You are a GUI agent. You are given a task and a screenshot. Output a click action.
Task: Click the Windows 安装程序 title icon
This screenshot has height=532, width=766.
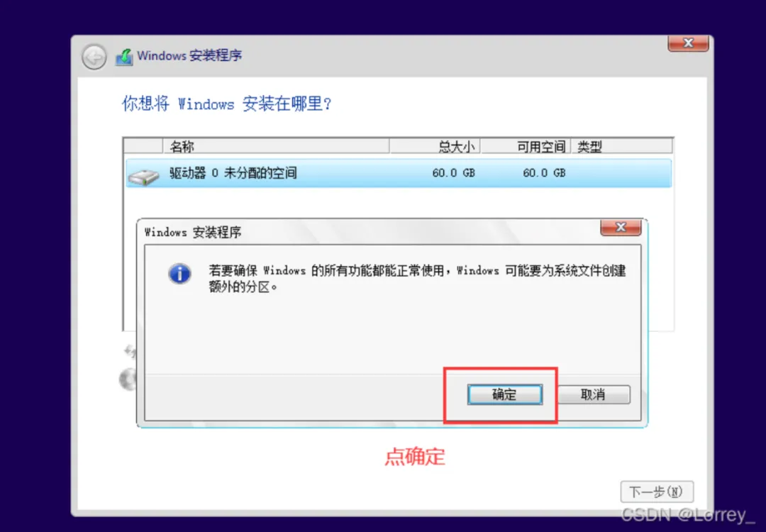click(124, 57)
